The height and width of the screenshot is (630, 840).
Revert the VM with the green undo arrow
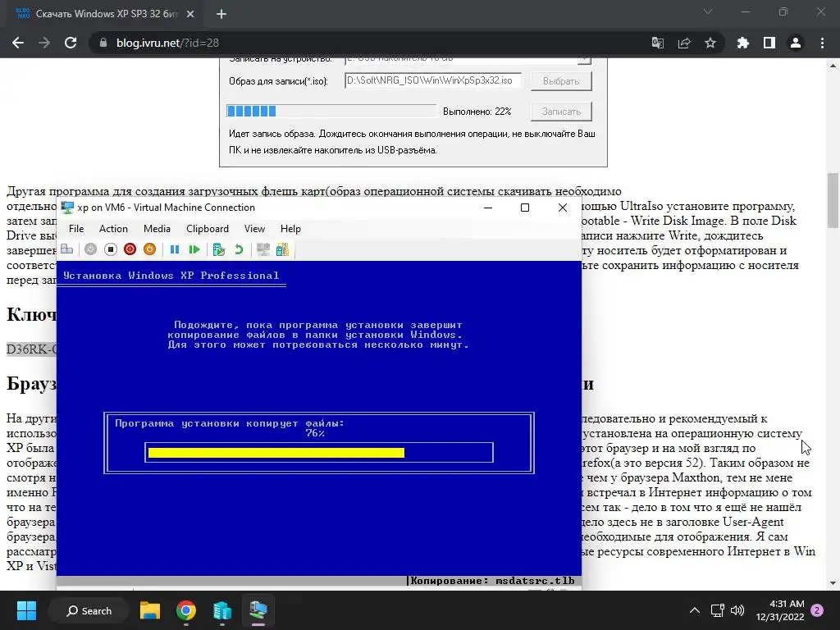click(239, 249)
